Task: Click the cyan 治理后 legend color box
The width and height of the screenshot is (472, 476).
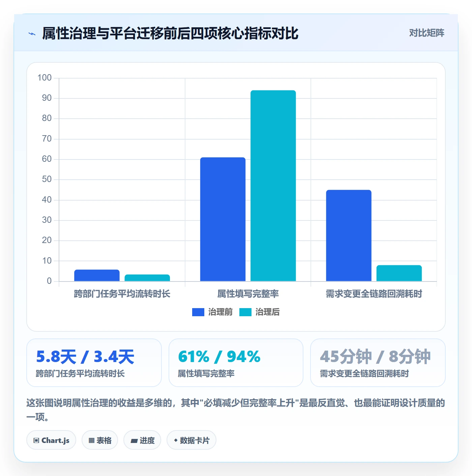Action: click(245, 312)
